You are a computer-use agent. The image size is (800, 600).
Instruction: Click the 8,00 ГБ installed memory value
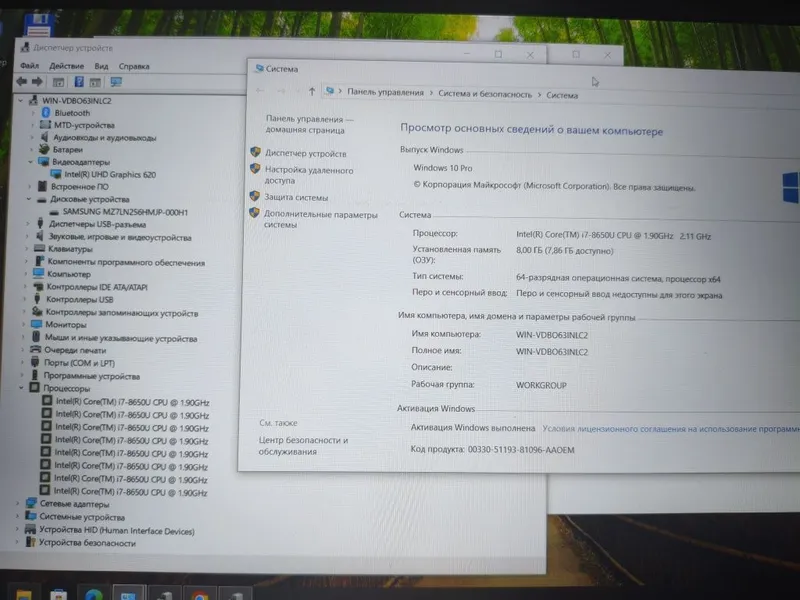564,251
